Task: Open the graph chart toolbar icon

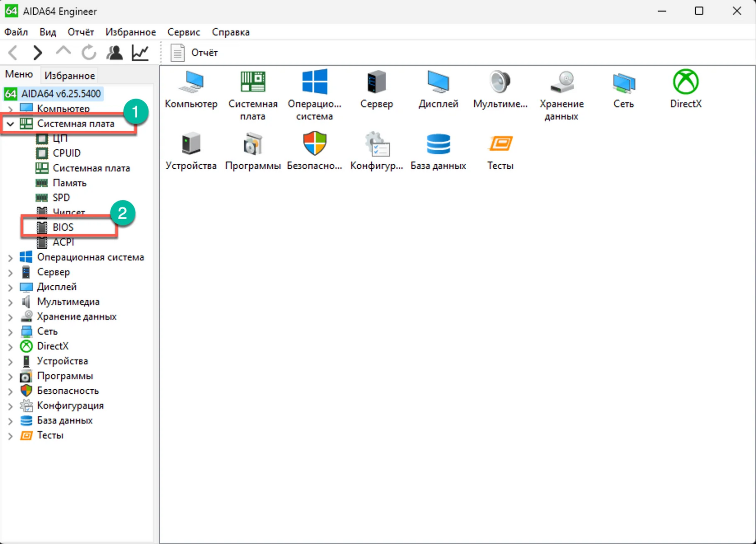Action: (140, 53)
